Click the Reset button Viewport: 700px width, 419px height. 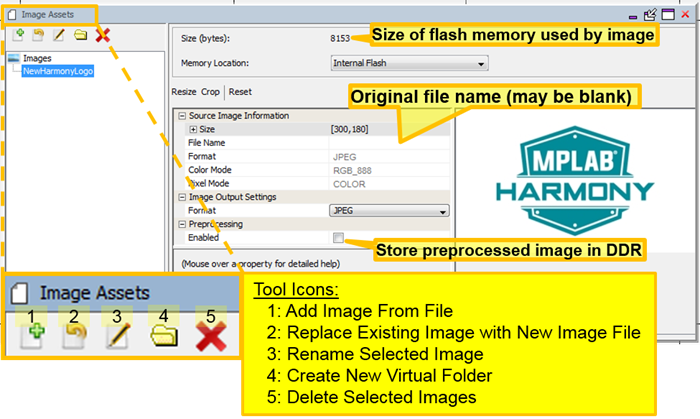(x=240, y=91)
